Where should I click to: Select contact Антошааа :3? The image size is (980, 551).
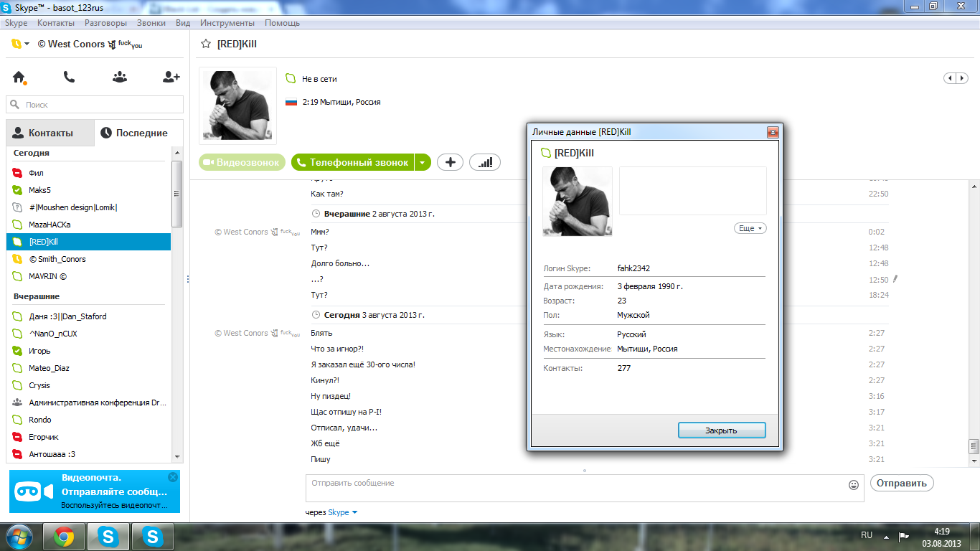89,454
